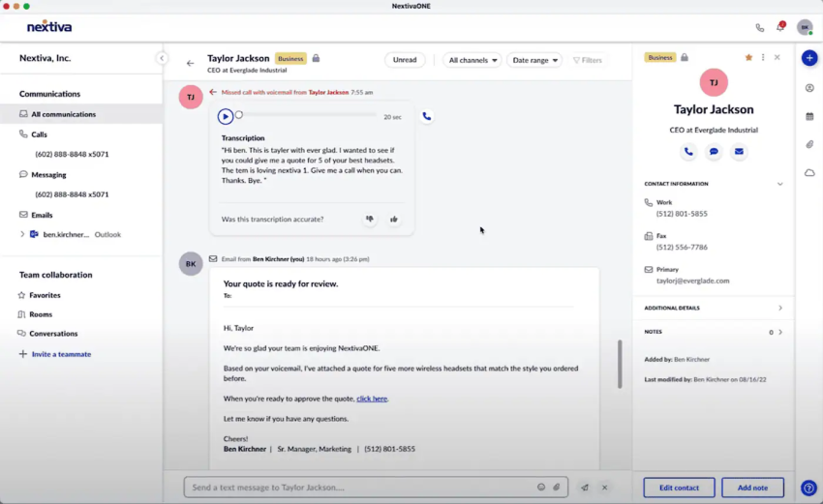Open the help question mark button
Screen dimensions: 823x504
pos(808,488)
